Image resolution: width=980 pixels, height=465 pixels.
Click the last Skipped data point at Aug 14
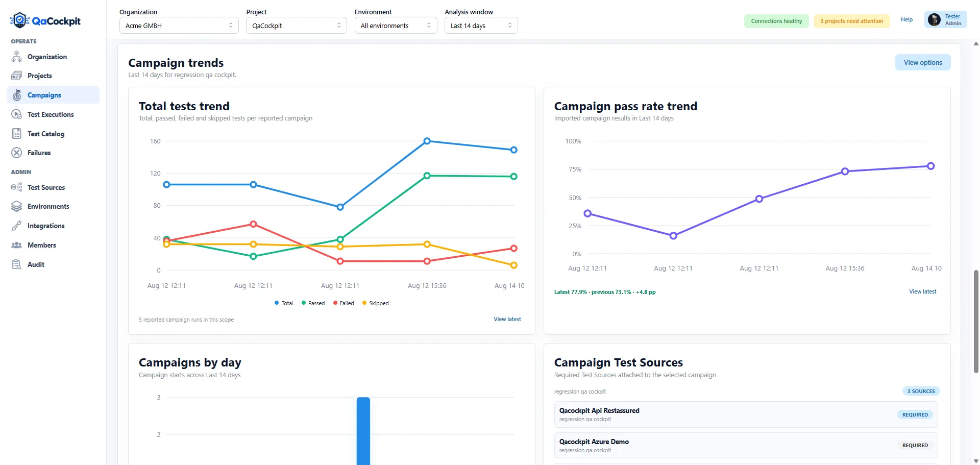pos(514,265)
